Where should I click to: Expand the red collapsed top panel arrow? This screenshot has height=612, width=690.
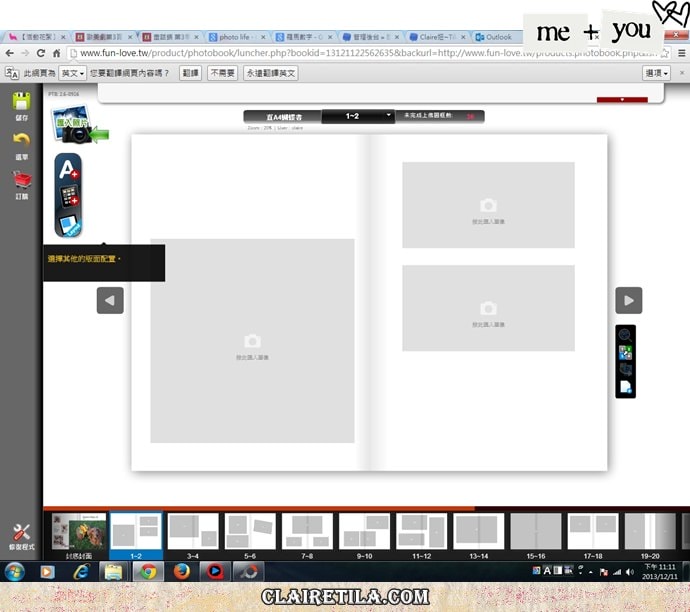point(621,100)
